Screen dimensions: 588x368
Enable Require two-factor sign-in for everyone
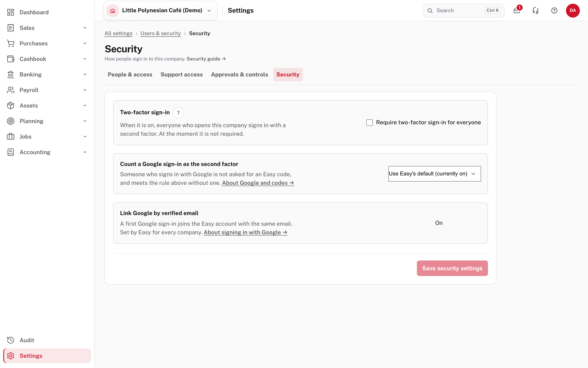click(x=370, y=123)
